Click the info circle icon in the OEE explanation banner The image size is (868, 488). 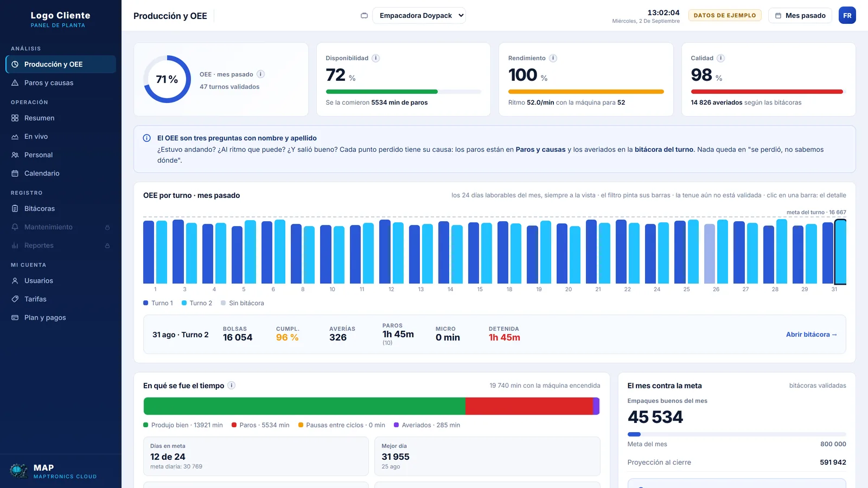coord(146,138)
